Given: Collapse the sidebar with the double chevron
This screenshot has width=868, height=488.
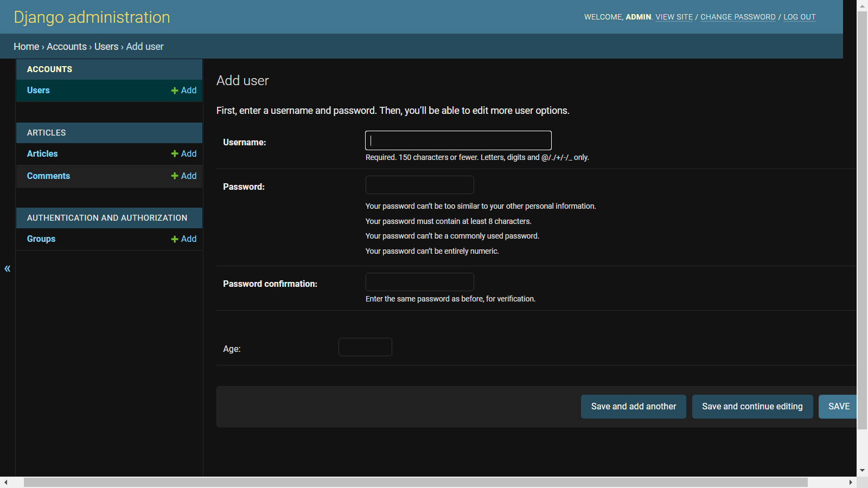Looking at the screenshot, I should pos(8,268).
